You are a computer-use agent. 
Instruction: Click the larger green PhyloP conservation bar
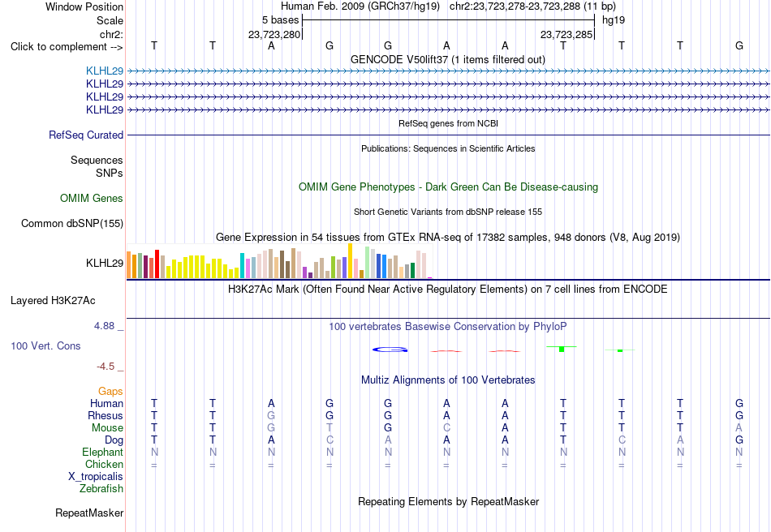point(562,349)
